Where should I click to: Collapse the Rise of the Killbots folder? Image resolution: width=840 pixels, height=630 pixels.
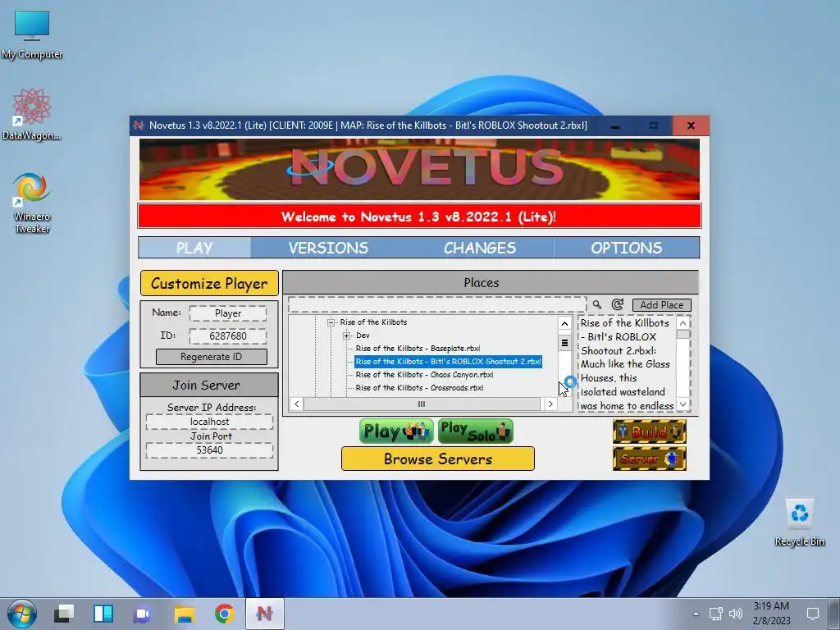click(331, 322)
